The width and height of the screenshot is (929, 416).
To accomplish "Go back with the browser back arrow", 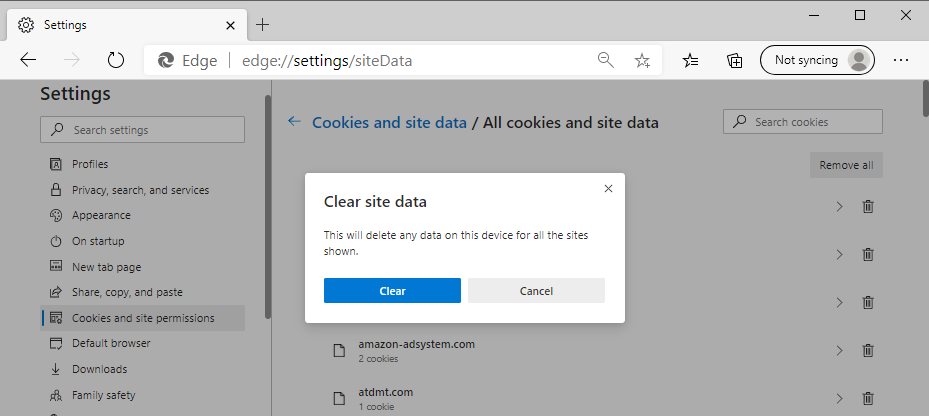I will click(28, 60).
